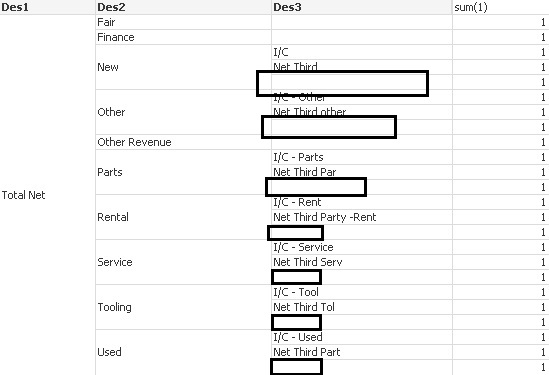
Task: Click the Des1 column header
Action: (47, 7)
